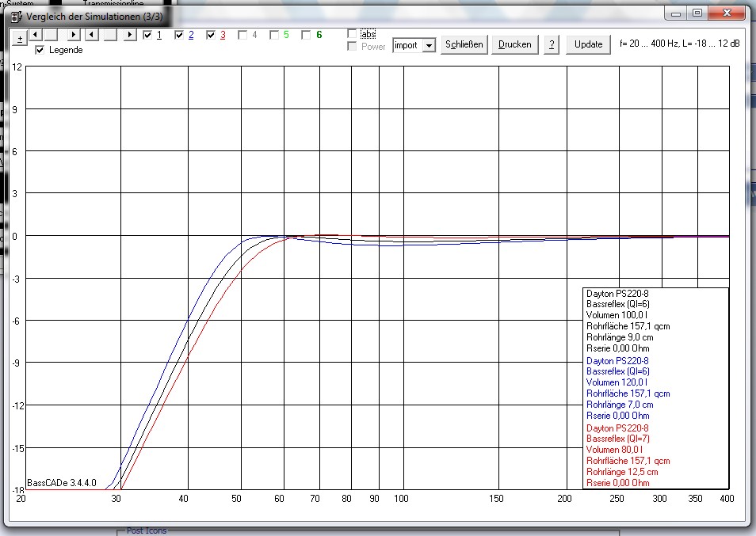
Task: Toggle simulation 3 checkbox
Action: (211, 35)
